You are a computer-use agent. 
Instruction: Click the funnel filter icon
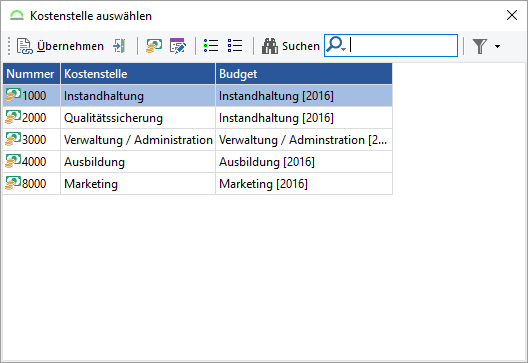click(x=480, y=46)
